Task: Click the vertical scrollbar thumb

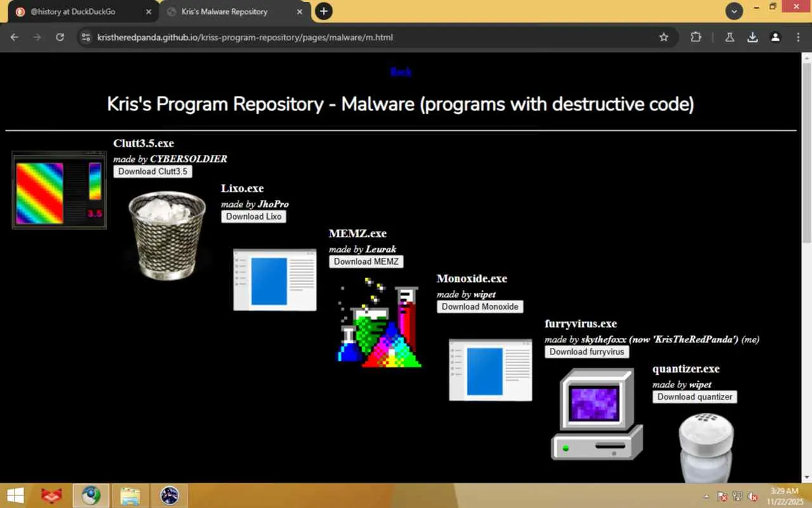Action: (807, 152)
